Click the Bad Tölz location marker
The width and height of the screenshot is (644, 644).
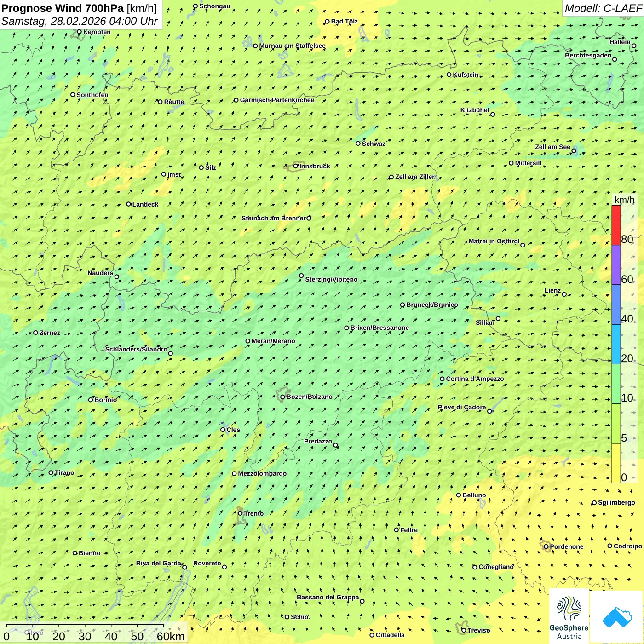click(x=327, y=21)
